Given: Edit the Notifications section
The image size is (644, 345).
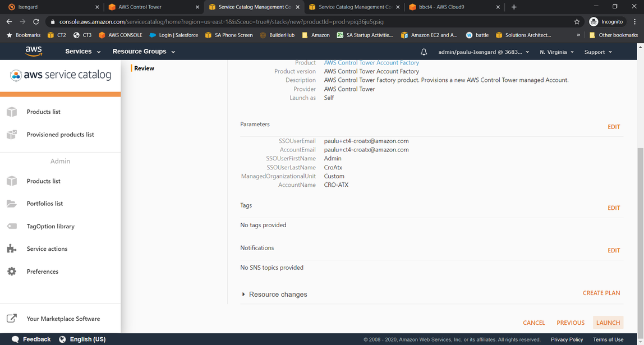Looking at the screenshot, I should 614,250.
